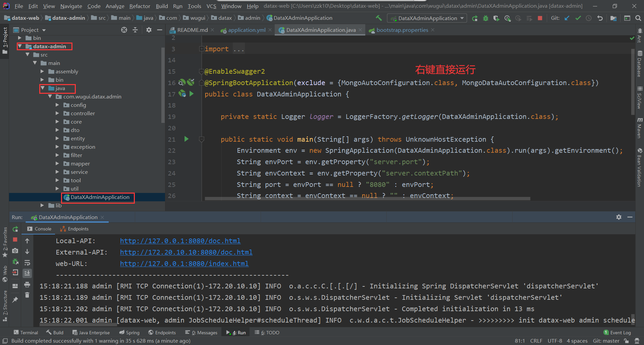Clear console with the trash icon
The width and height of the screenshot is (644, 345).
click(27, 295)
